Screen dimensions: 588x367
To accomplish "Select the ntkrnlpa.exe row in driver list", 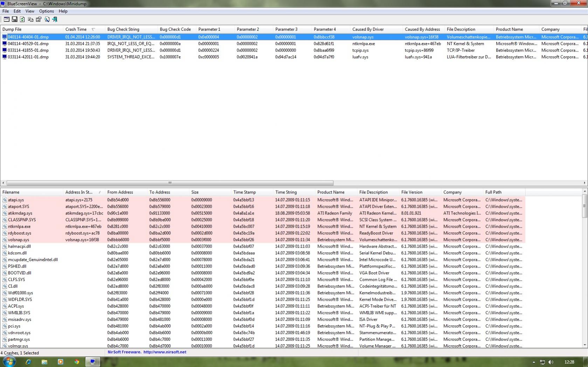I will point(263,227).
